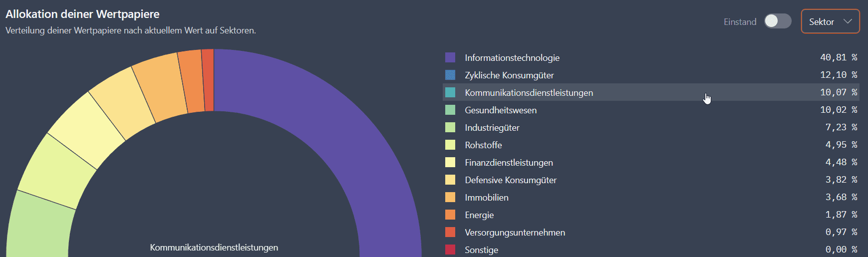The image size is (868, 257).
Task: Select Kommunikationsdienstleistungen in the legend list
Action: [x=529, y=93]
